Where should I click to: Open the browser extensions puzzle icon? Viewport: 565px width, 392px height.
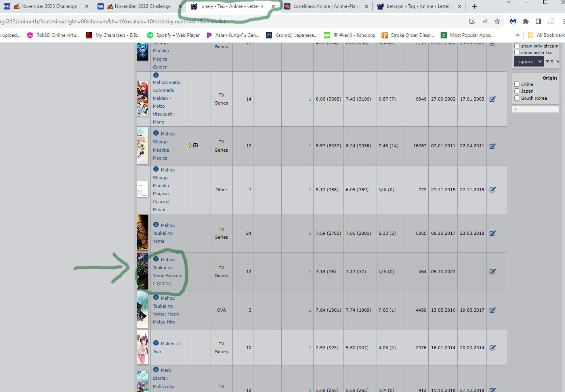526,21
